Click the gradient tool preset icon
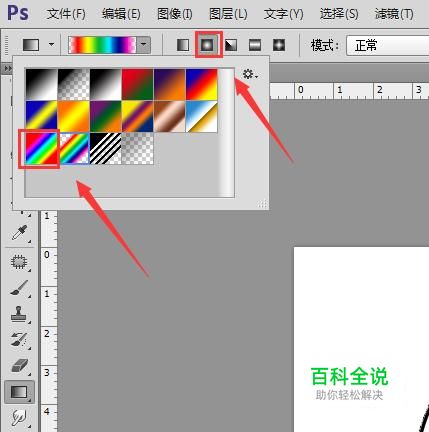 (x=31, y=45)
